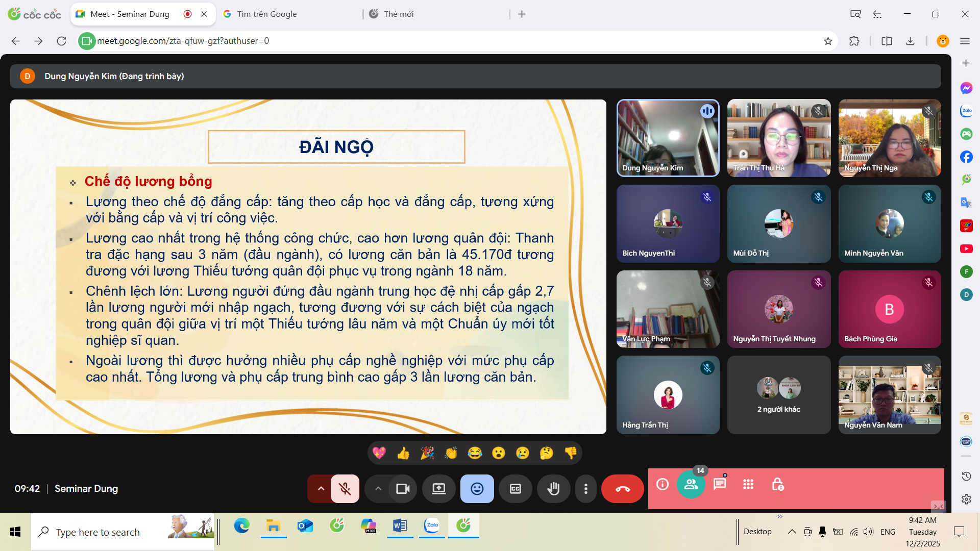Click the leave call red button
The height and width of the screenshot is (551, 980).
[622, 489]
